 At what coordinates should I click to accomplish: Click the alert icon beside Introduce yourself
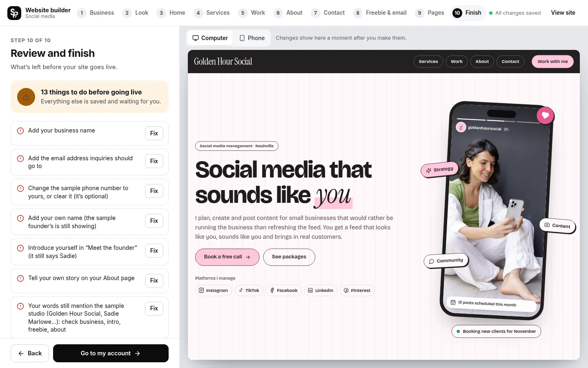coord(20,248)
